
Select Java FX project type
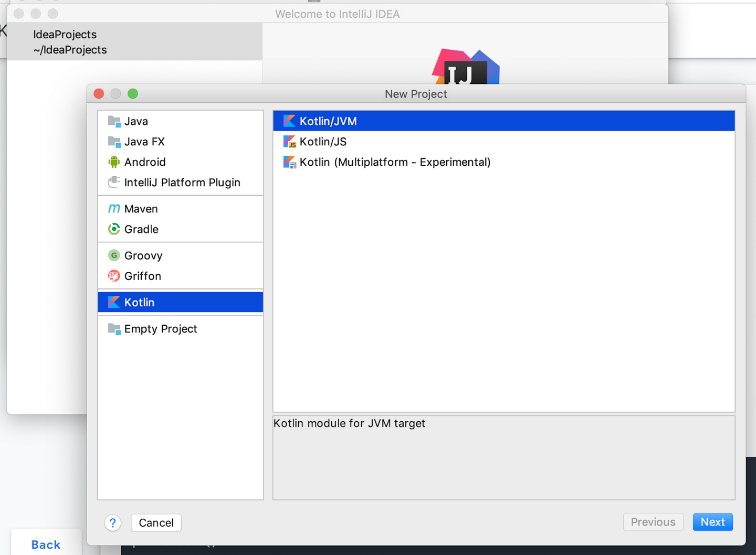click(144, 142)
